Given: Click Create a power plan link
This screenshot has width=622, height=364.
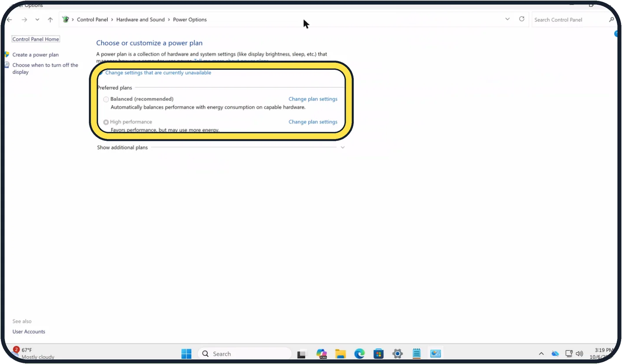Looking at the screenshot, I should (36, 55).
